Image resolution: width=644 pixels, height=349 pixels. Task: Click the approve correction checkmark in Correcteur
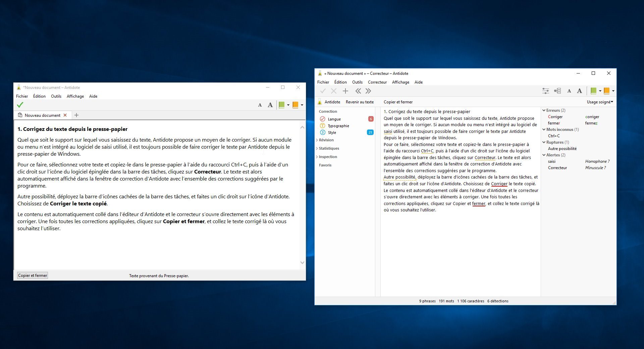[323, 91]
